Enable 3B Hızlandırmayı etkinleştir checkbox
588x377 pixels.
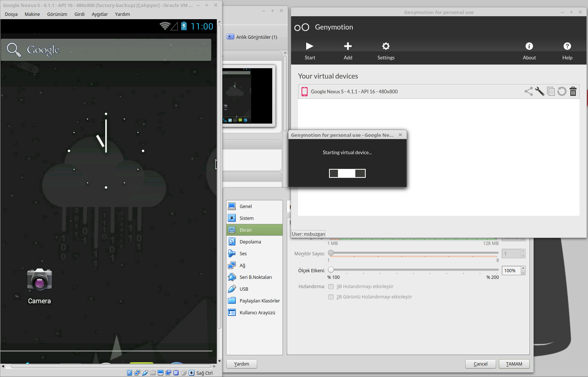[331, 287]
